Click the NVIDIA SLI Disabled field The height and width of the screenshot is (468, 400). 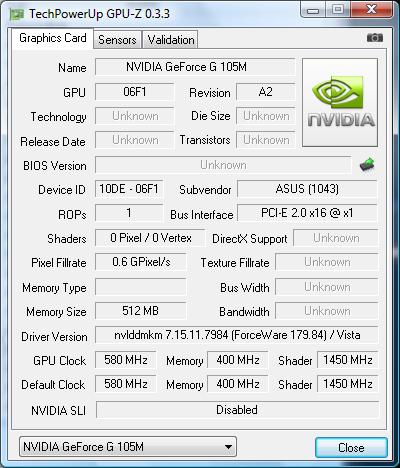tap(237, 410)
